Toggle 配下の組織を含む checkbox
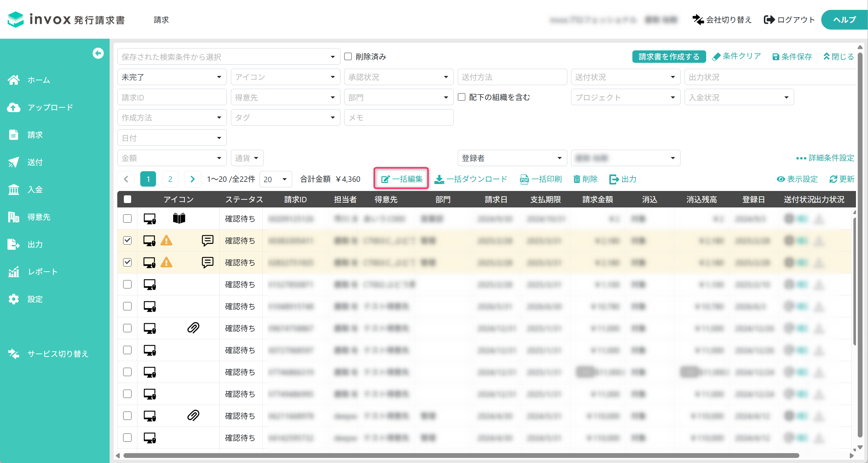The height and width of the screenshot is (463, 868). pos(462,97)
